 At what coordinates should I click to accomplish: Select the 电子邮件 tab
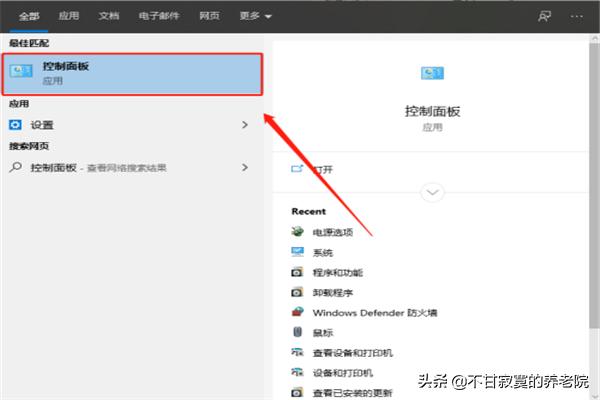(159, 16)
